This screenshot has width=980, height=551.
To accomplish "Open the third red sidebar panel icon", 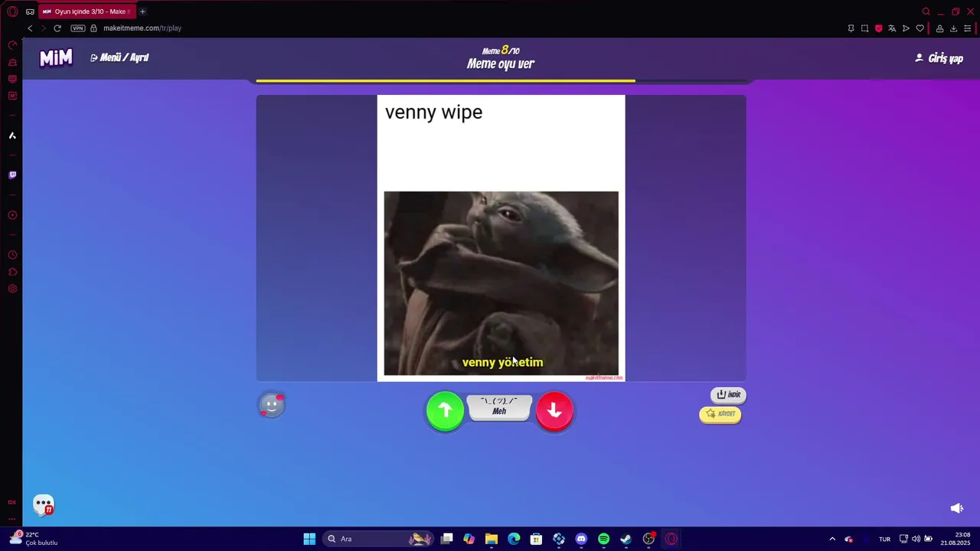I will click(x=12, y=79).
